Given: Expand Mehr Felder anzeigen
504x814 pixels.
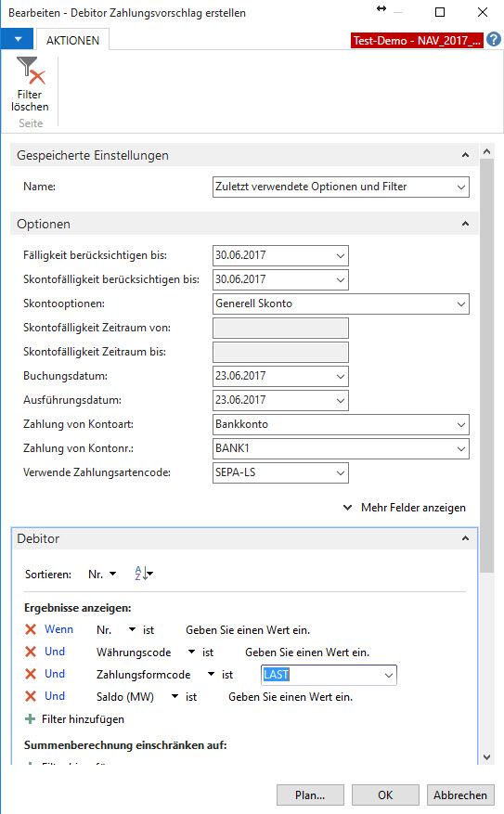Looking at the screenshot, I should [405, 508].
